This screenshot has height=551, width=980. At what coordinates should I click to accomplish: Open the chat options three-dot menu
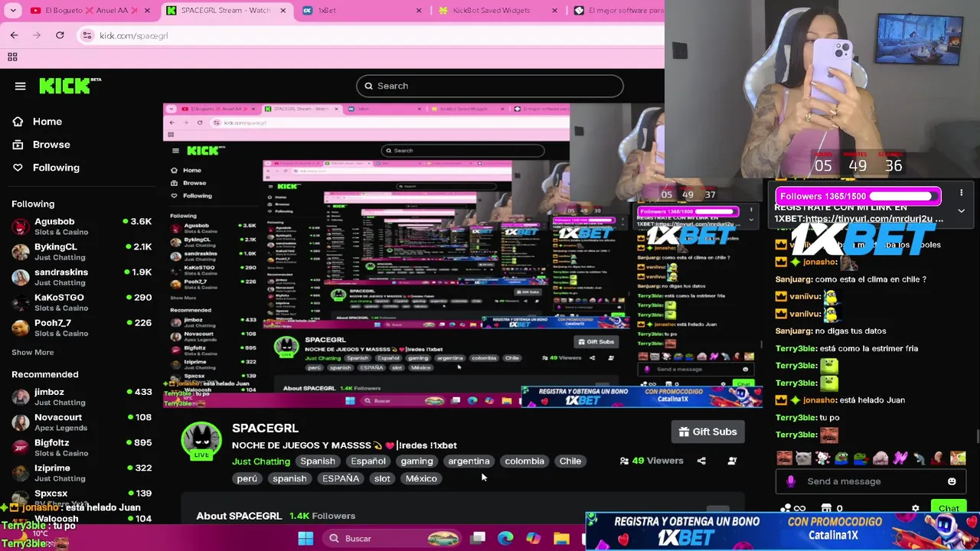(x=961, y=193)
